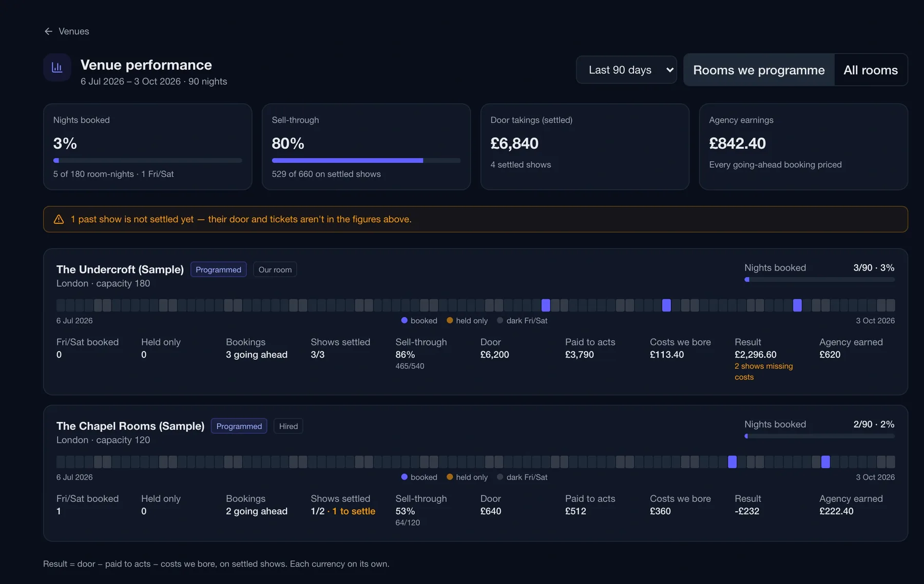Click the Hired badge

[x=288, y=426]
